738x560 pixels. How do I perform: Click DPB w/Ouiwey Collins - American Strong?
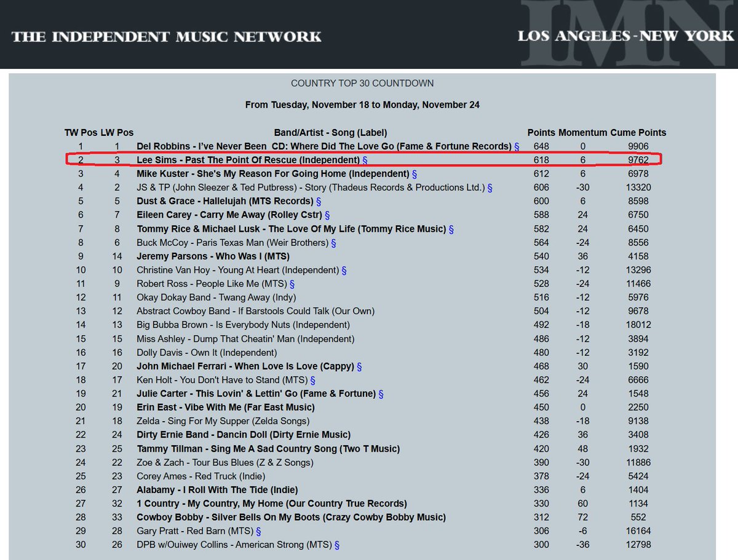point(234,545)
